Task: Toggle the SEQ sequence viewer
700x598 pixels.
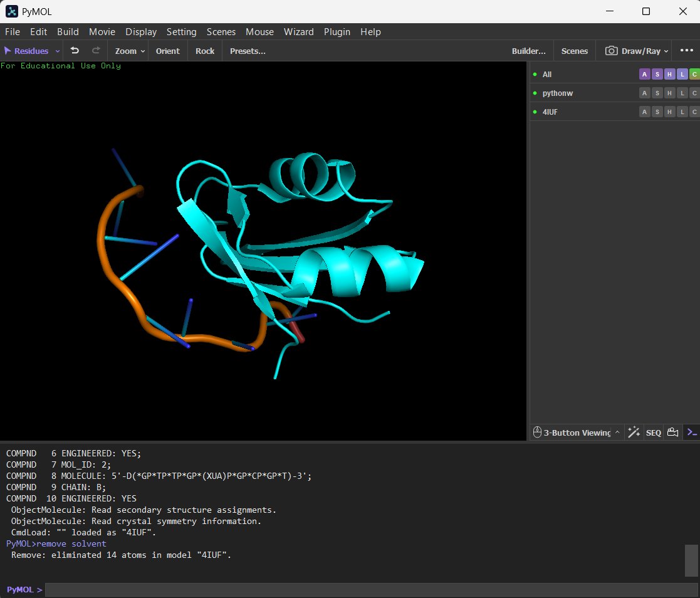Action: point(653,433)
